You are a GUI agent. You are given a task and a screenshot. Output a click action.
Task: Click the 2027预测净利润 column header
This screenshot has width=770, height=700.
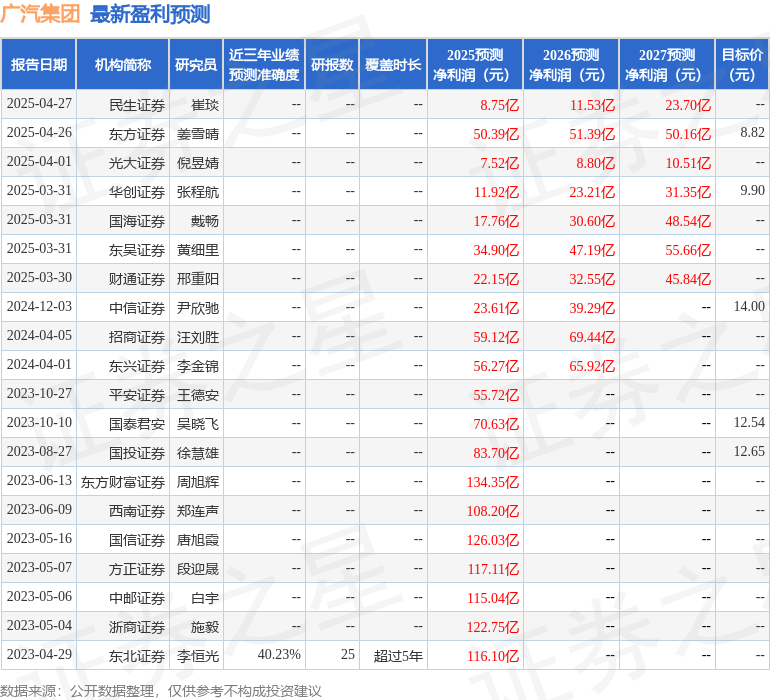[x=667, y=65]
